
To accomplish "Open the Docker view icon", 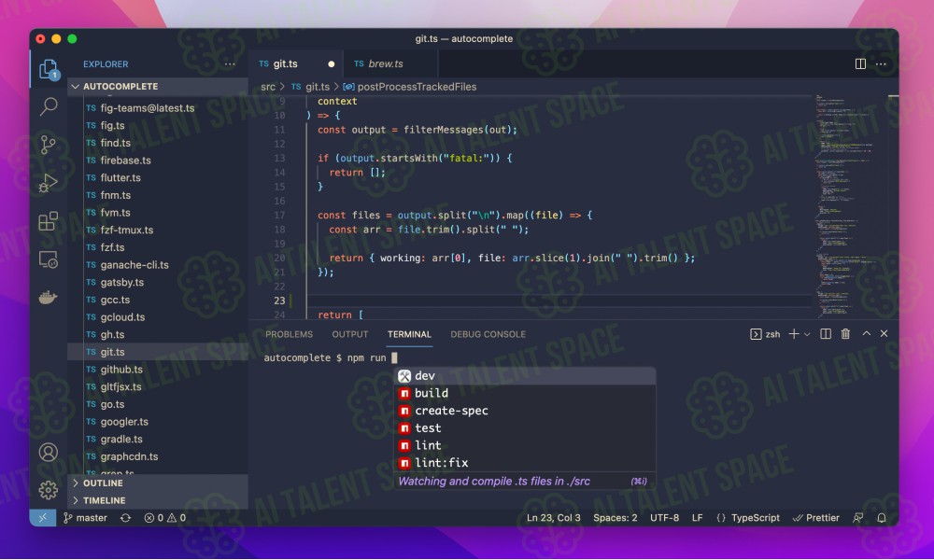I will coord(49,297).
